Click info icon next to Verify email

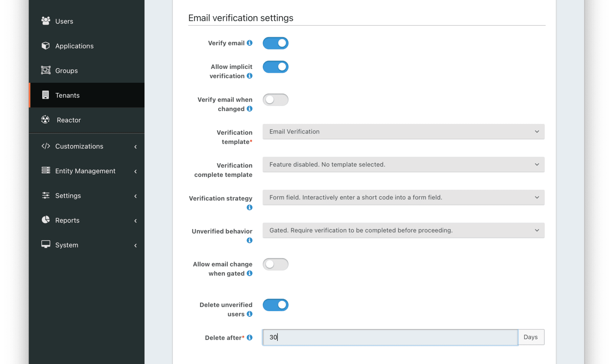click(249, 43)
